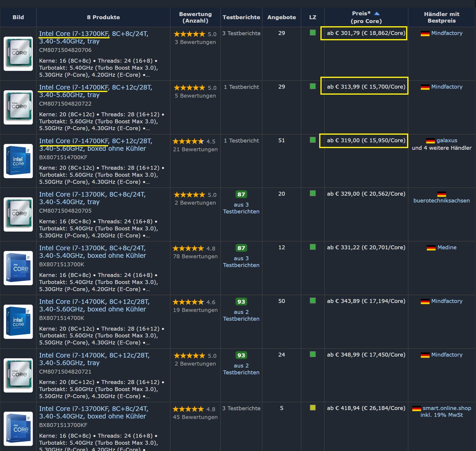
Task: Click the 87 test score badge for i7-13700K tray
Action: (241, 194)
